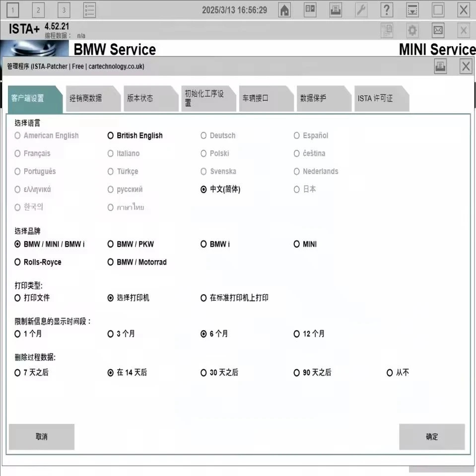Confirm settings with the 确定 button
Image resolution: width=476 pixels, height=476 pixels.
click(431, 437)
